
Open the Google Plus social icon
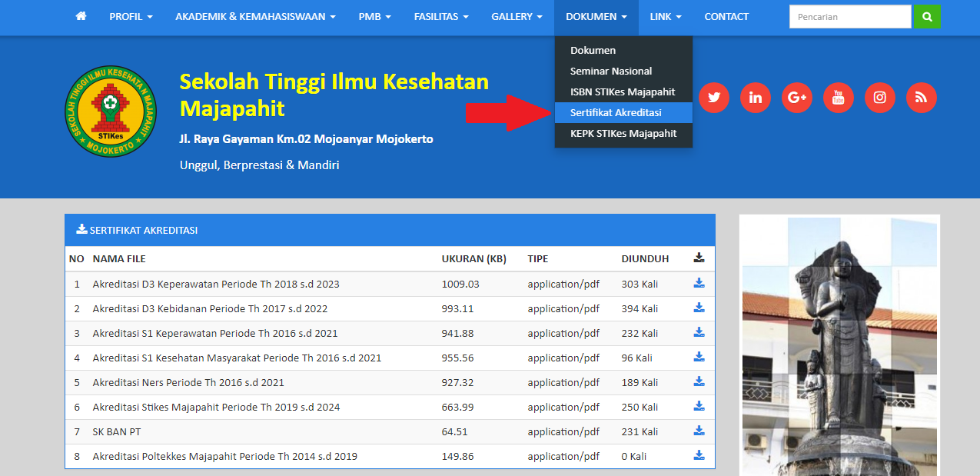pyautogui.click(x=797, y=98)
